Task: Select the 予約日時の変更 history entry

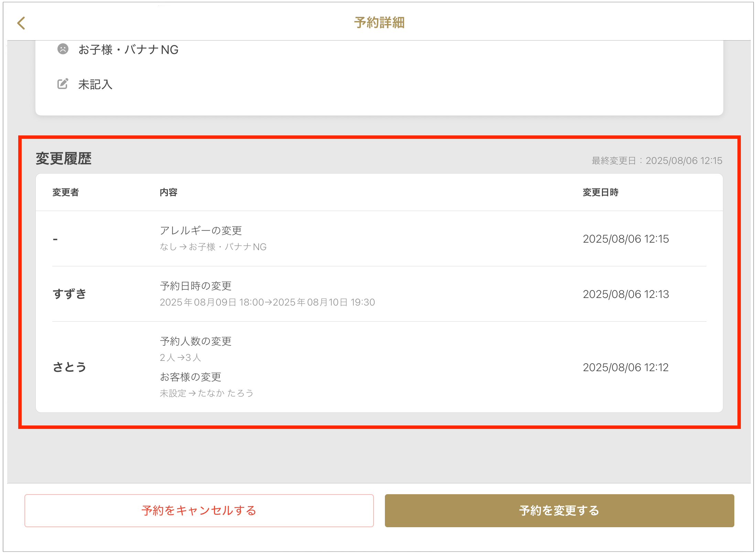Action: click(x=196, y=286)
